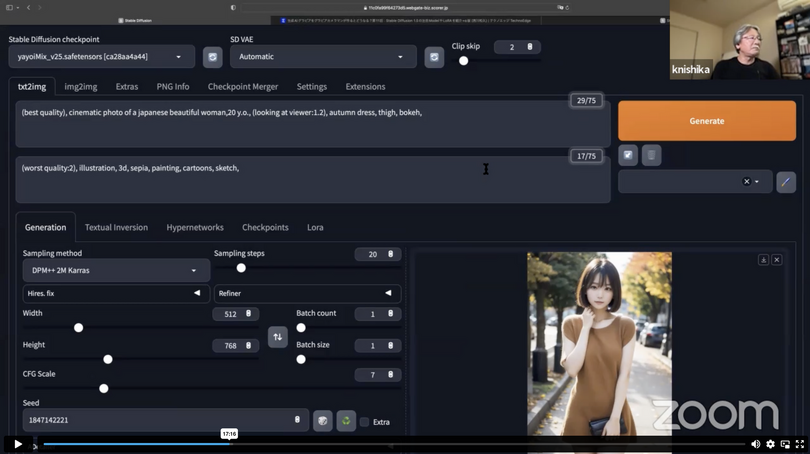Expand the Hires. fix section
This screenshot has width=810, height=454.
[116, 293]
